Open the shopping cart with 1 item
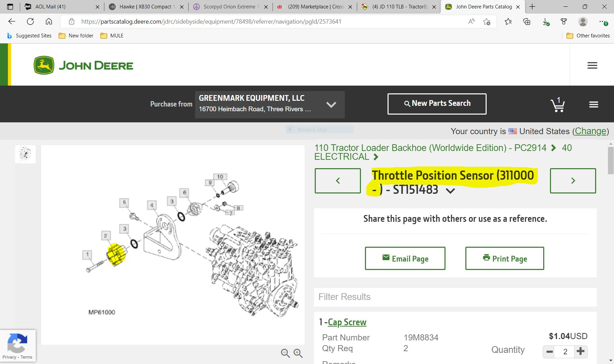This screenshot has width=614, height=364. coord(558,104)
